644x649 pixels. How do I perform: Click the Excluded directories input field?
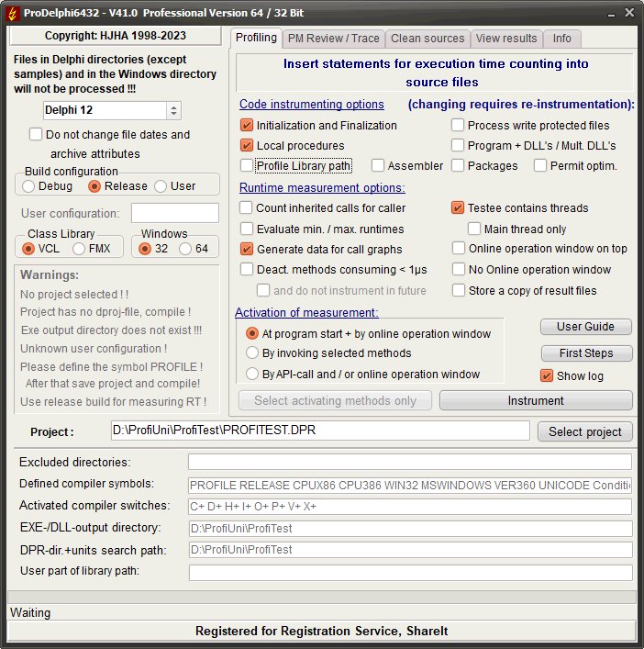point(409,462)
